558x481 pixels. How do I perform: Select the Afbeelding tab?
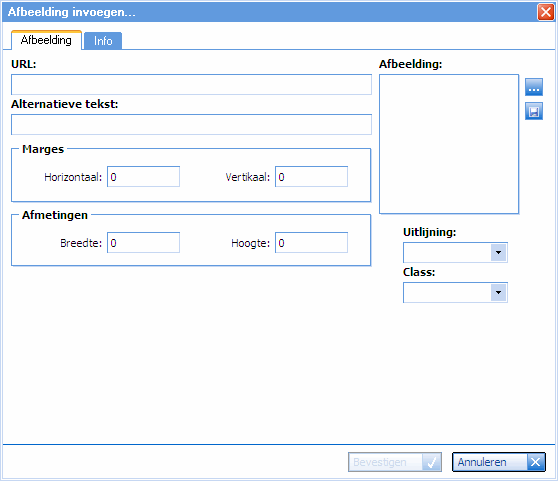(x=46, y=40)
